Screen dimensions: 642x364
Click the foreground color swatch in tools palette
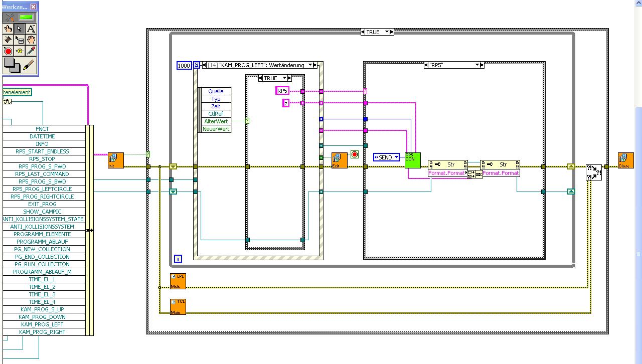[x=9, y=63]
